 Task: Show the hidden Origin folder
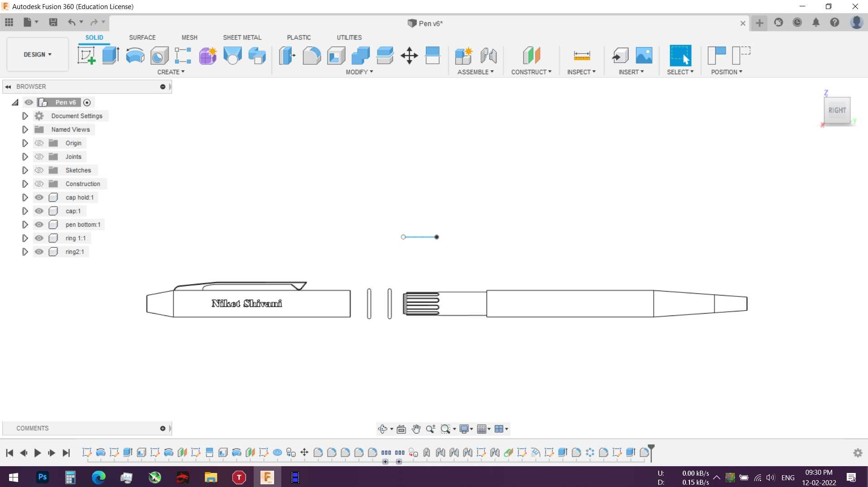(39, 143)
